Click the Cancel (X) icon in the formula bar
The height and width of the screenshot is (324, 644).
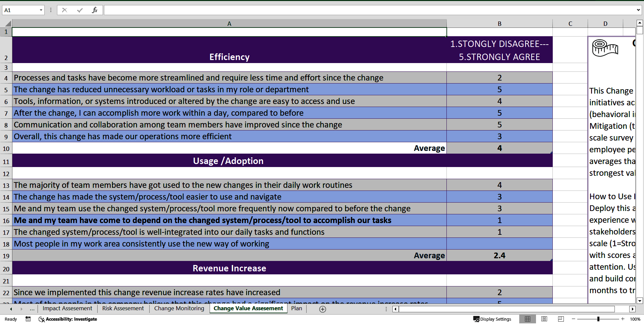click(64, 10)
